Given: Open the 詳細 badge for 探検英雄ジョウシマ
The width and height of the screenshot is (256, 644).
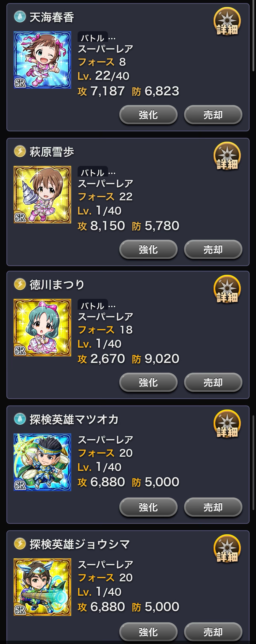Looking at the screenshot, I should 227,548.
